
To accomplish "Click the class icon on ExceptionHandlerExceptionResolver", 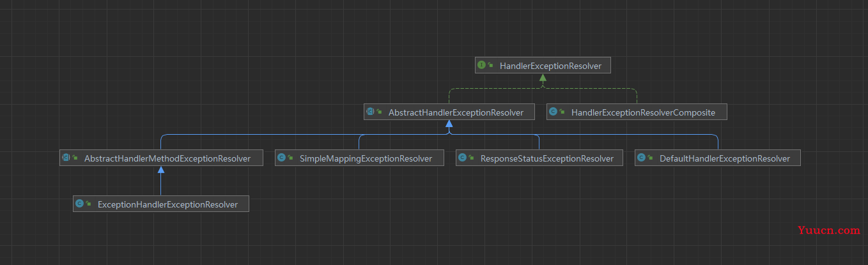I will 79,204.
